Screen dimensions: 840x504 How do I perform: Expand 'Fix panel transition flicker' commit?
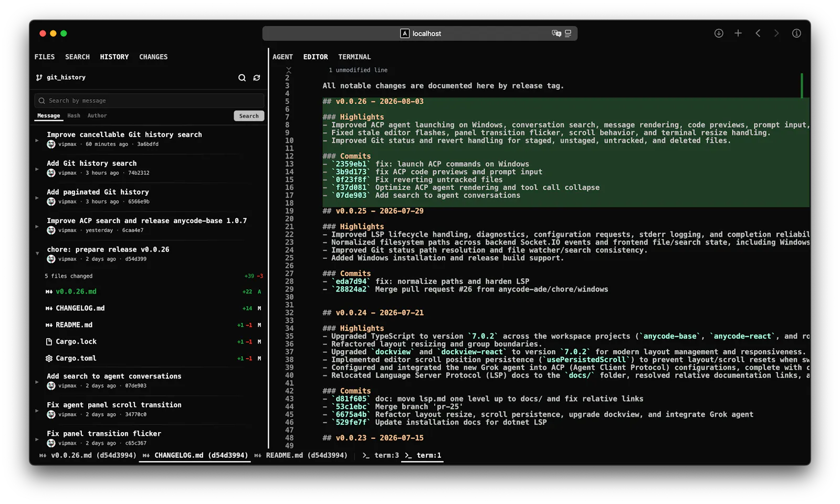(x=37, y=439)
